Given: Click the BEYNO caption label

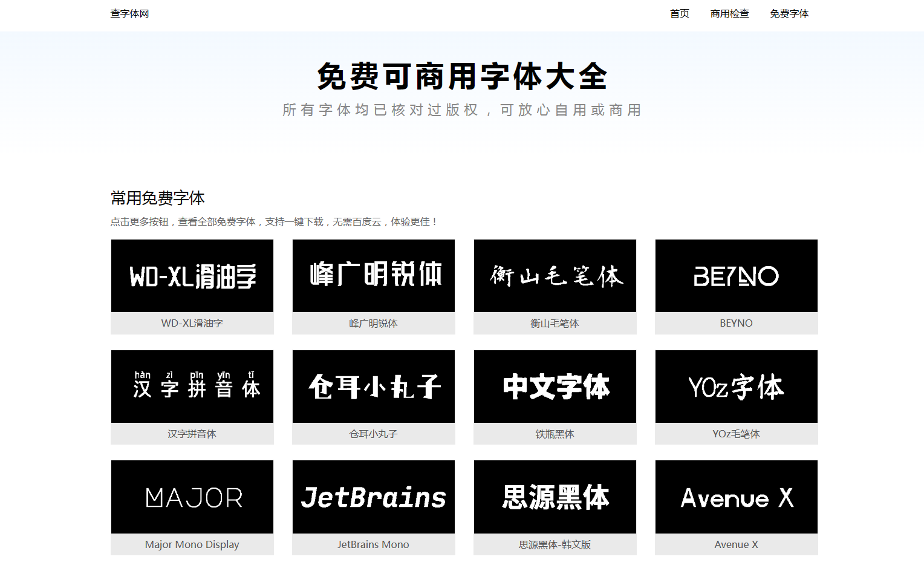Looking at the screenshot, I should pos(737,324).
